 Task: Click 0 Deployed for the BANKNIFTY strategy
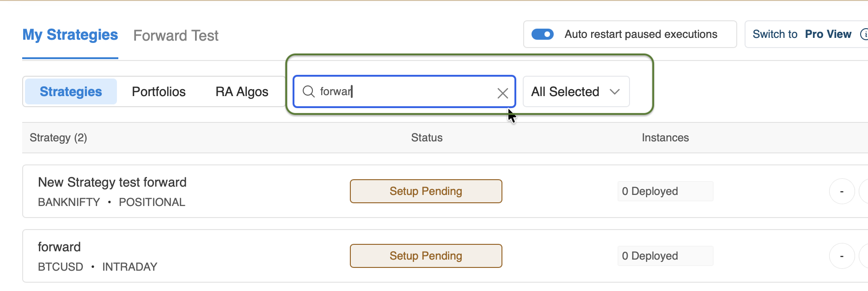pyautogui.click(x=665, y=191)
